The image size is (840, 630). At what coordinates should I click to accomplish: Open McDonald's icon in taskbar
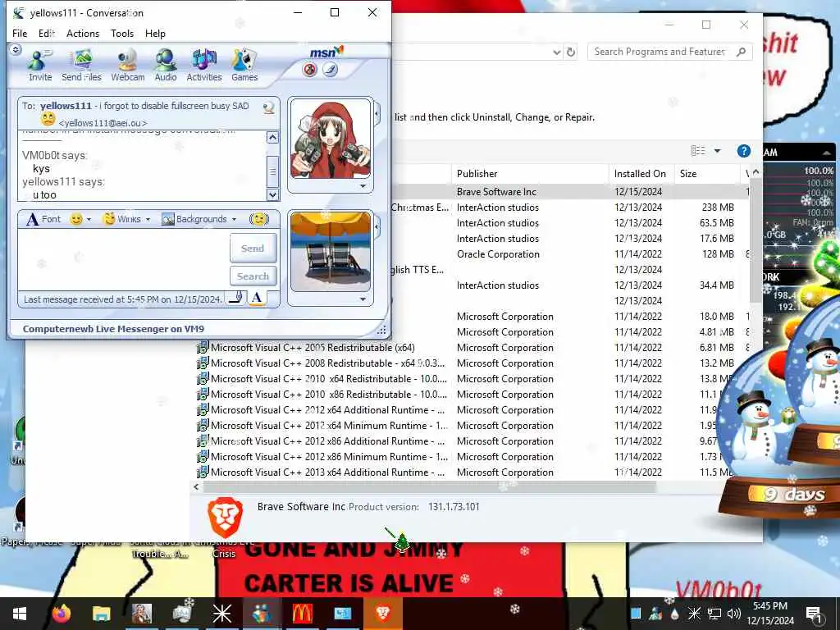coord(302,614)
